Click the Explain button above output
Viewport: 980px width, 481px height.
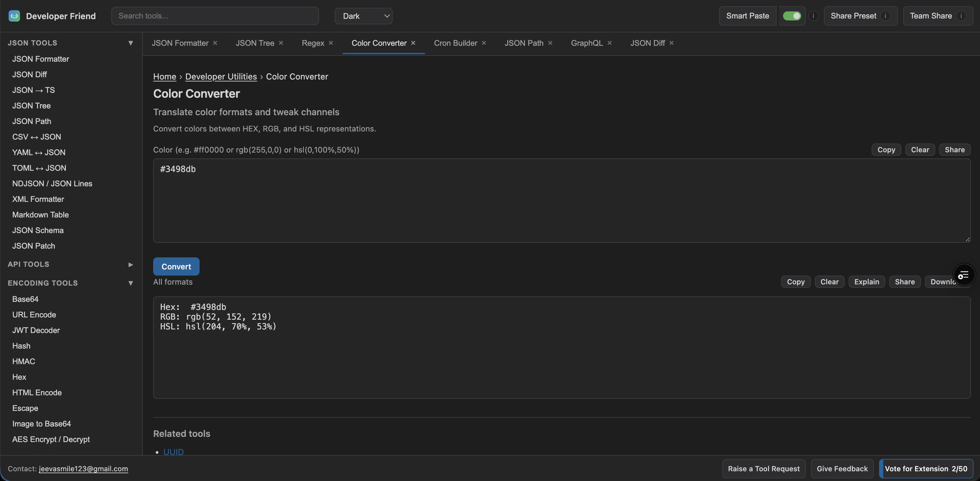(866, 282)
